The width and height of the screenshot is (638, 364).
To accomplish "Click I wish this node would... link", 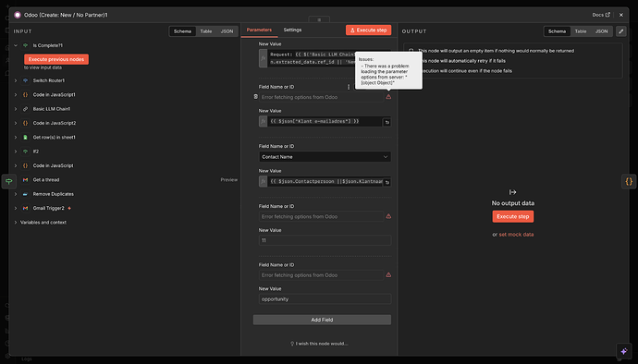I will 319,344.
